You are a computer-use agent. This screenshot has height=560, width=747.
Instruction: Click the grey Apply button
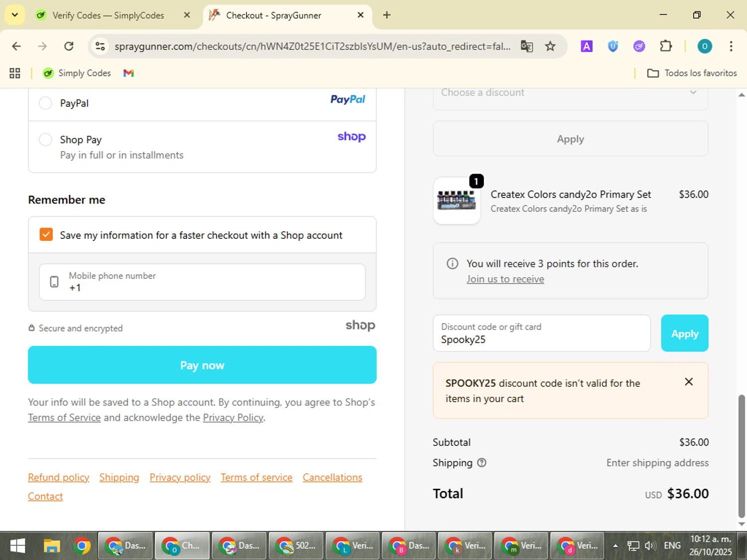(x=570, y=139)
